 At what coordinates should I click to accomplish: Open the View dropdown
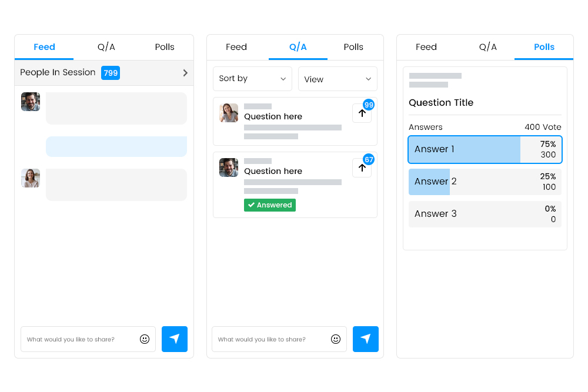coord(338,79)
